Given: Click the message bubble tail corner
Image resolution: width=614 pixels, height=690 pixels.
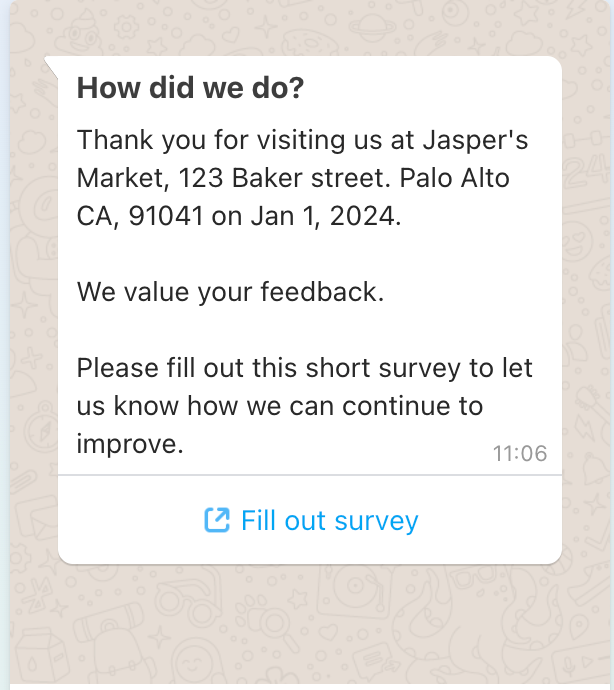Looking at the screenshot, I should pos(51,66).
